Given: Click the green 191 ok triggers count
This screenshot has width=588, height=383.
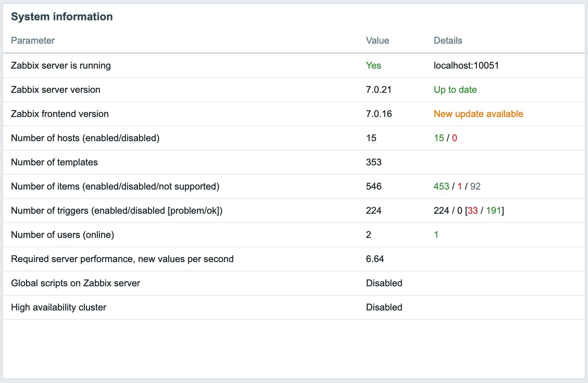Looking at the screenshot, I should coord(494,211).
